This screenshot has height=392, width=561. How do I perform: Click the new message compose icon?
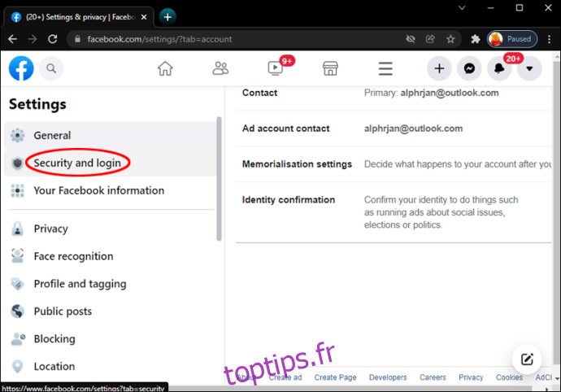[x=527, y=359]
